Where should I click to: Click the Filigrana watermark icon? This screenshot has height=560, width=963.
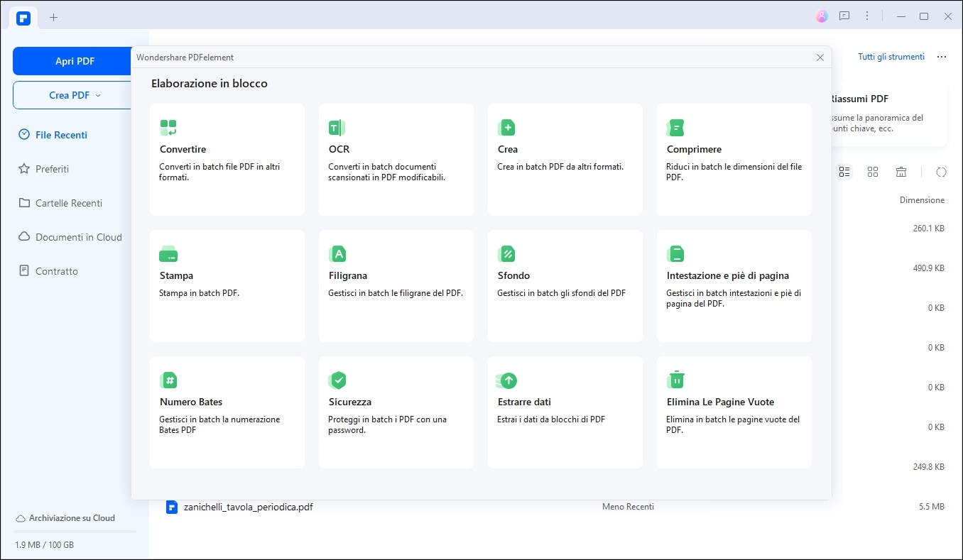point(337,254)
